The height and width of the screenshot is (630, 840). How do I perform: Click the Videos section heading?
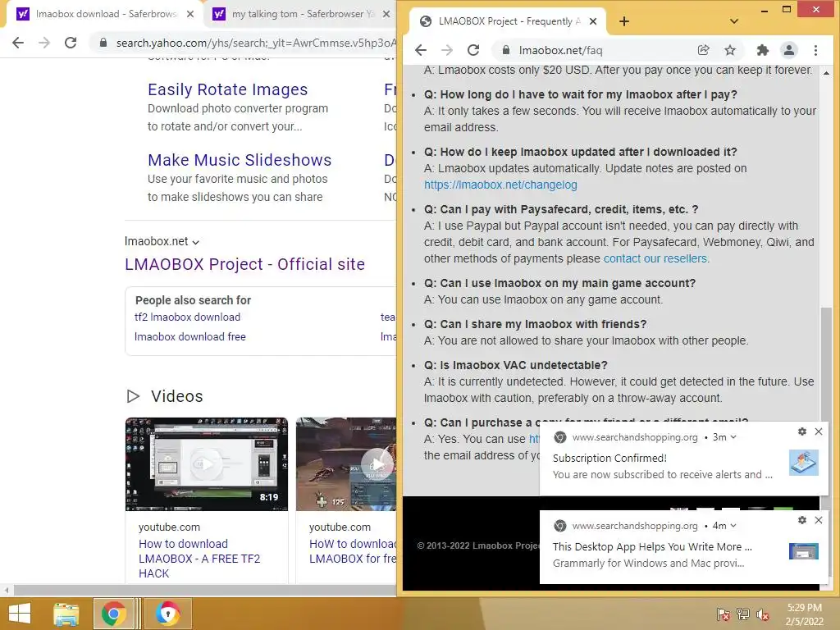(177, 396)
